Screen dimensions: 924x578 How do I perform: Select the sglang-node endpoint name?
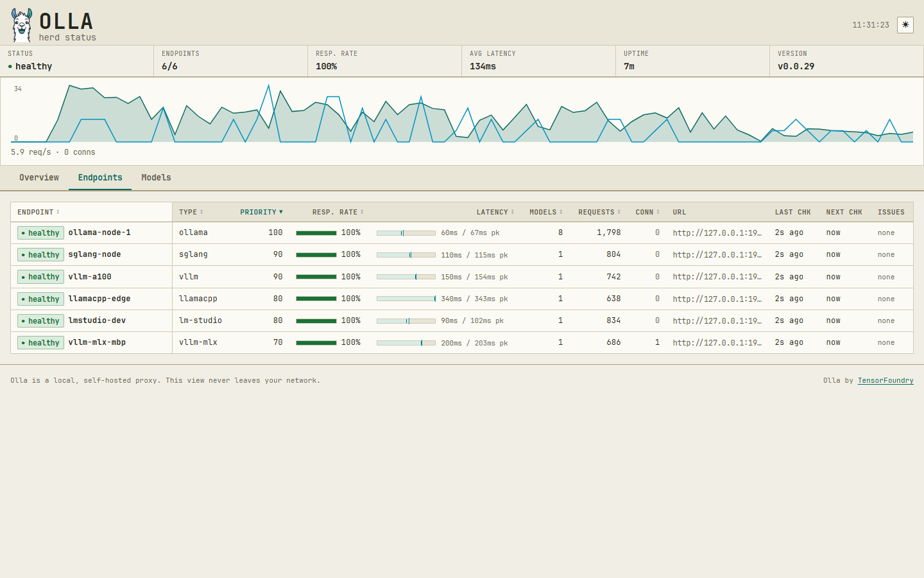pyautogui.click(x=94, y=254)
